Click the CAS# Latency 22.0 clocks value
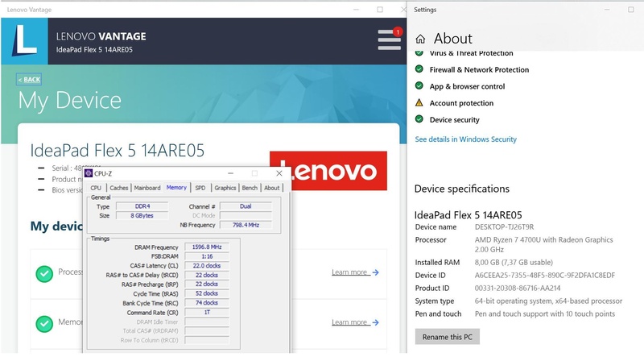Viewport: 644px width, 357px height. click(207, 266)
